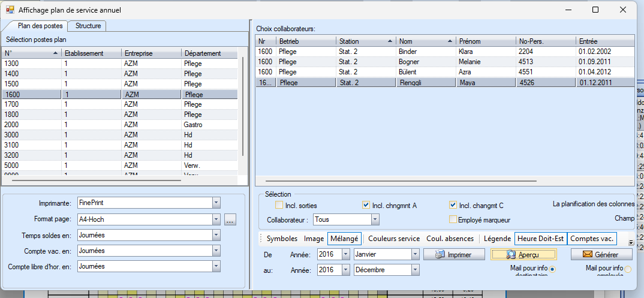Enable the Incl. sorties checkbox

click(x=279, y=206)
